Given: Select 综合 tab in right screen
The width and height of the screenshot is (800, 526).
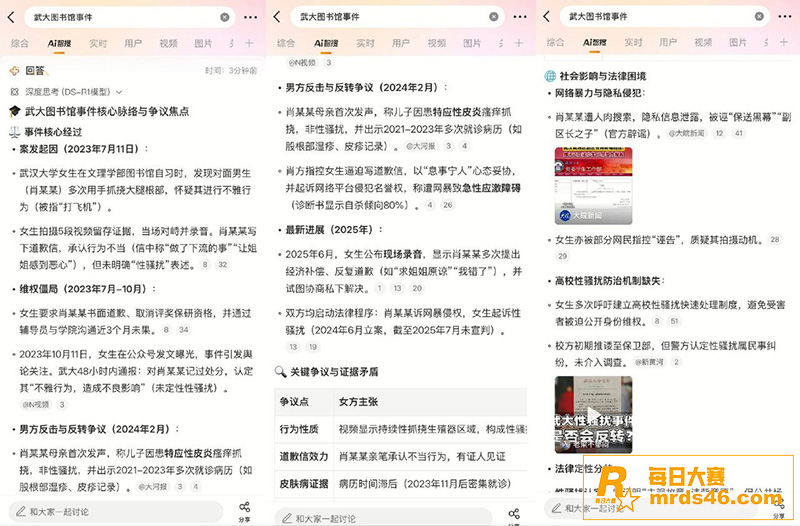Looking at the screenshot, I should click(x=555, y=42).
